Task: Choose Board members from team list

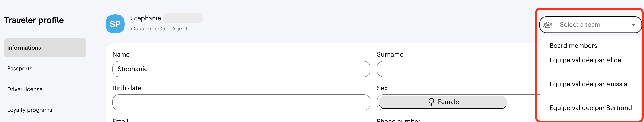Action: coord(573,46)
